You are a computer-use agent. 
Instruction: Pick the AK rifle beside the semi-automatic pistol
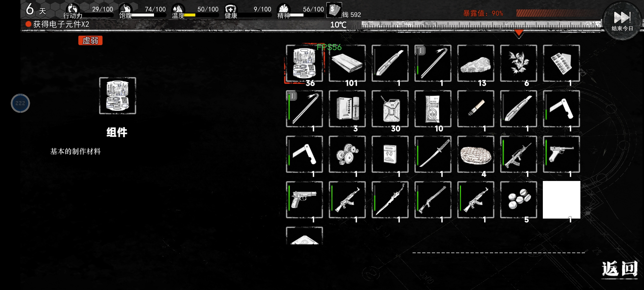point(347,200)
